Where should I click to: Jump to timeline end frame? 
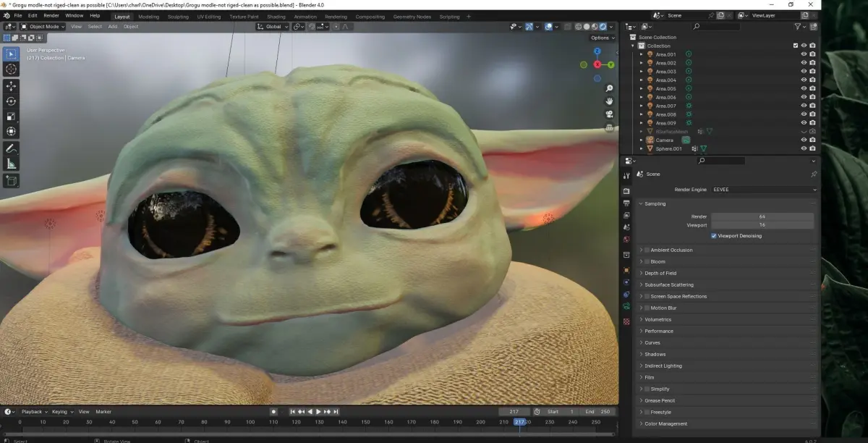[336, 412]
